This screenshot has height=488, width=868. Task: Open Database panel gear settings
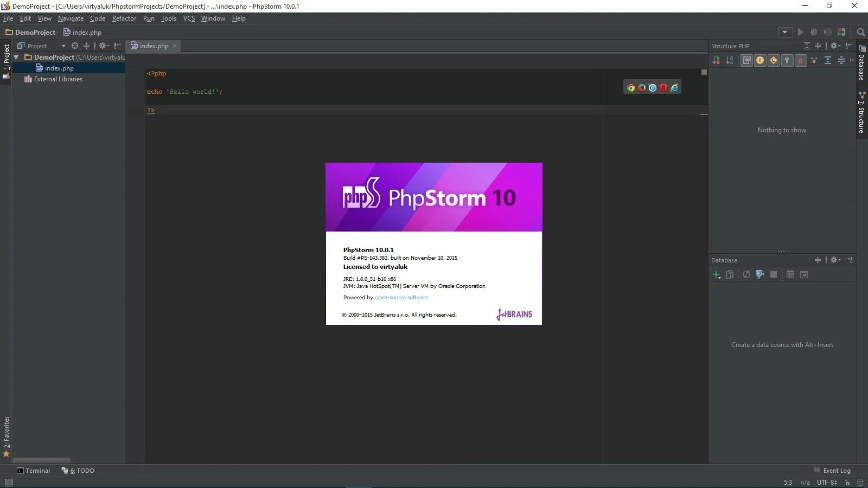click(x=835, y=260)
